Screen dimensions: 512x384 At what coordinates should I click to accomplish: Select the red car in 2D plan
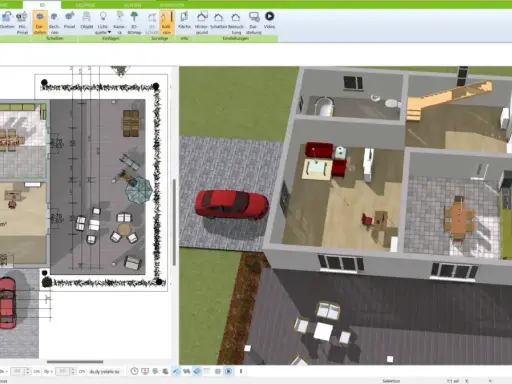click(x=8, y=303)
